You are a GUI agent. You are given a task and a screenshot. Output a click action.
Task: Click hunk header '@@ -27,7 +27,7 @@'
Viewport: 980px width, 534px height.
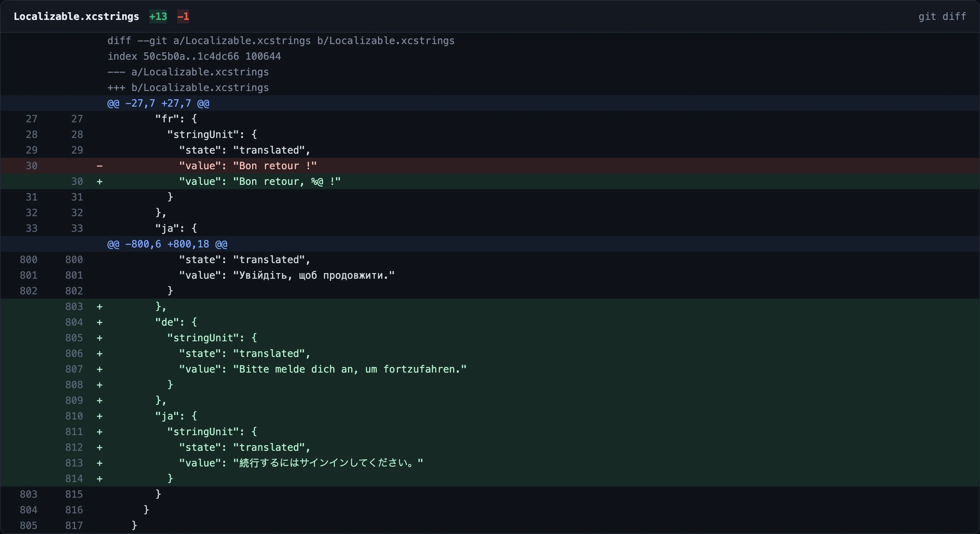click(490, 103)
